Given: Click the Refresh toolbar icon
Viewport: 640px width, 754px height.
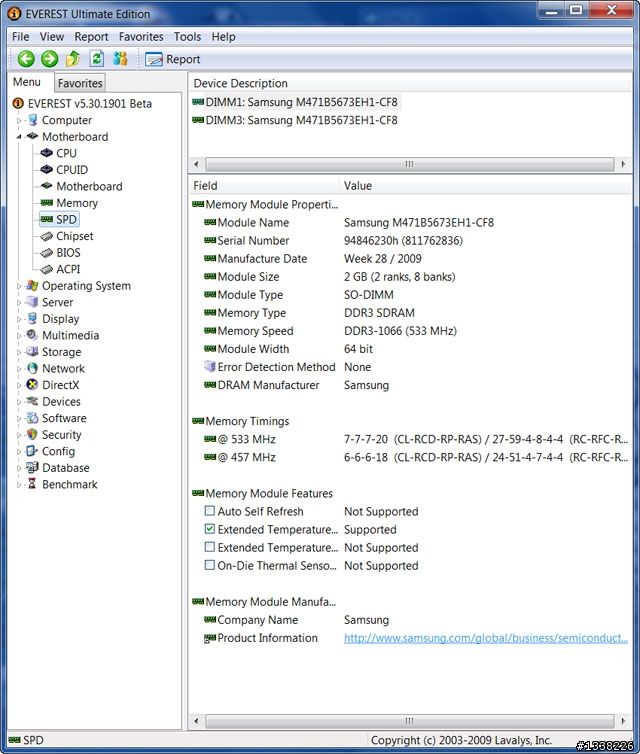Looking at the screenshot, I should 97,59.
